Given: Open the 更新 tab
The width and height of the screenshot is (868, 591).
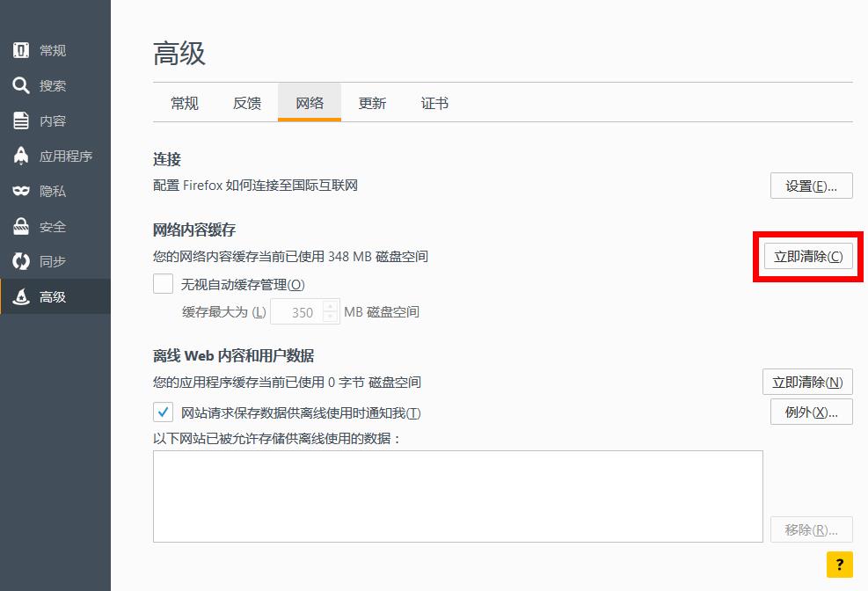Looking at the screenshot, I should pos(372,103).
